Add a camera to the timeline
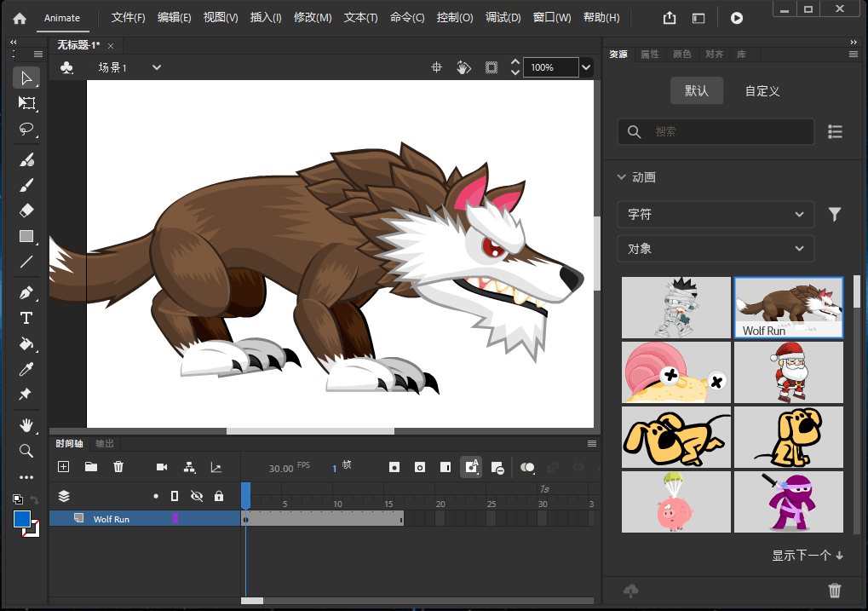Viewport: 868px width, 611px height. pyautogui.click(x=162, y=467)
